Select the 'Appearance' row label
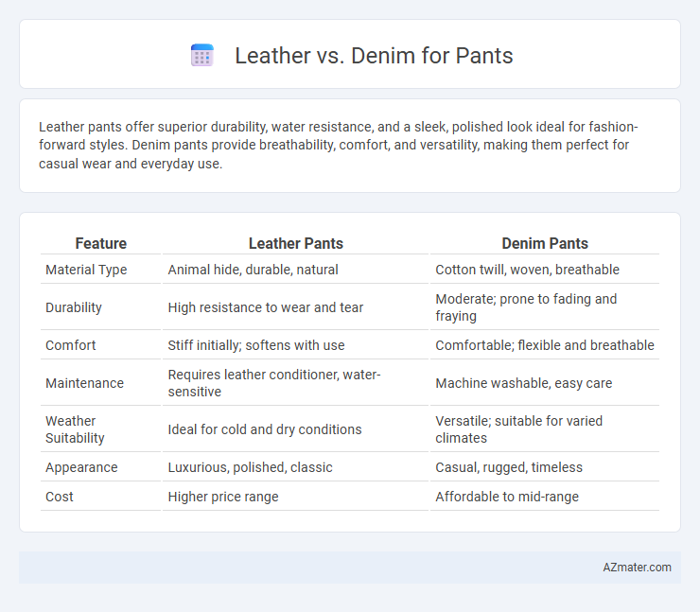Image resolution: width=700 pixels, height=612 pixels. [81, 467]
